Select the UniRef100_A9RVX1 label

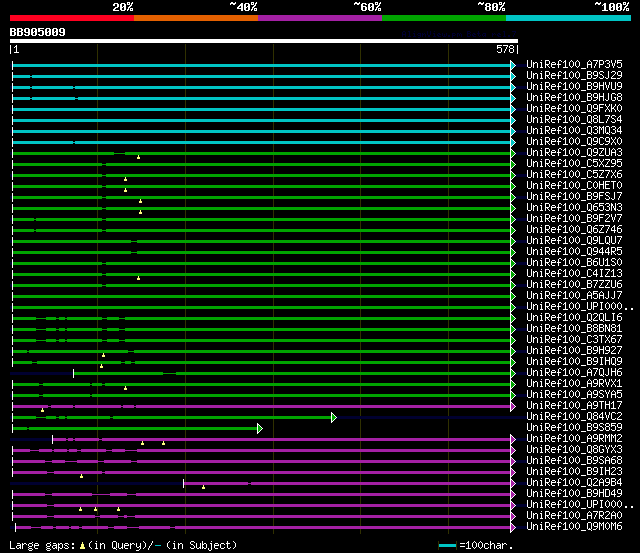(574, 384)
